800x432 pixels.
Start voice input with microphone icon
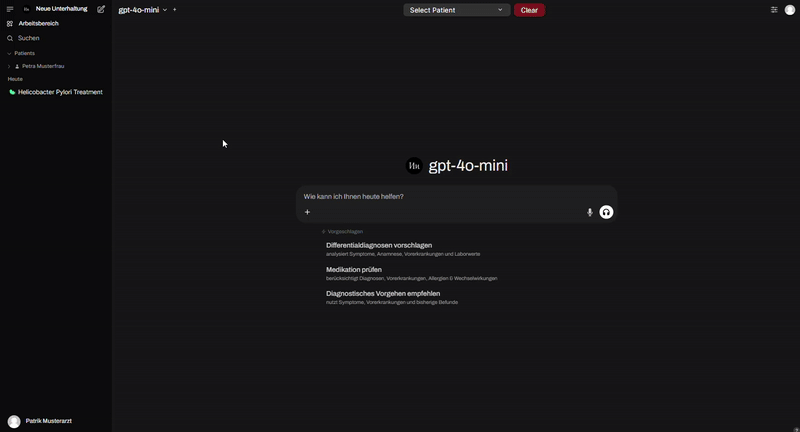click(x=590, y=212)
